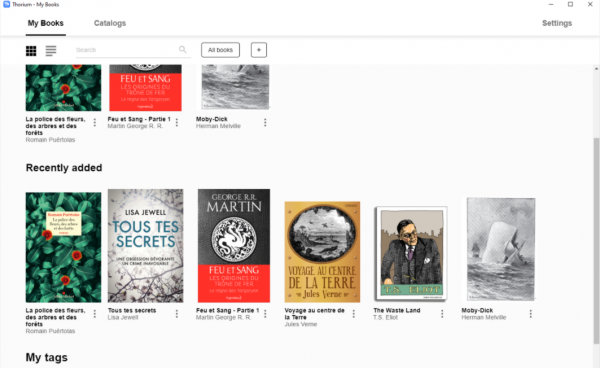The width and height of the screenshot is (600, 368).
Task: Open menu for Feu et Sang in Recently added
Action: 265,314
